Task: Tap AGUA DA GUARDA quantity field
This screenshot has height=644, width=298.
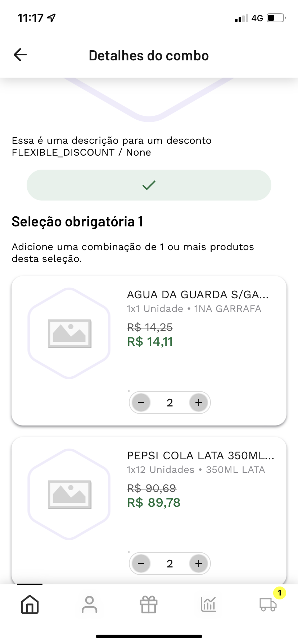Action: [x=170, y=402]
